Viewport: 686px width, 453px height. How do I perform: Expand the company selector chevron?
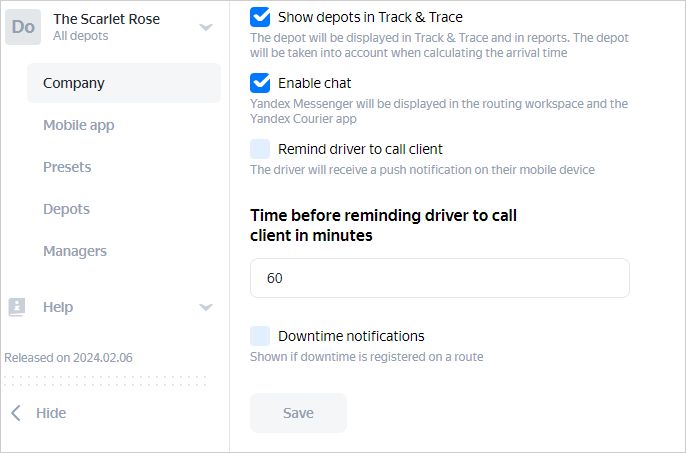tap(206, 27)
